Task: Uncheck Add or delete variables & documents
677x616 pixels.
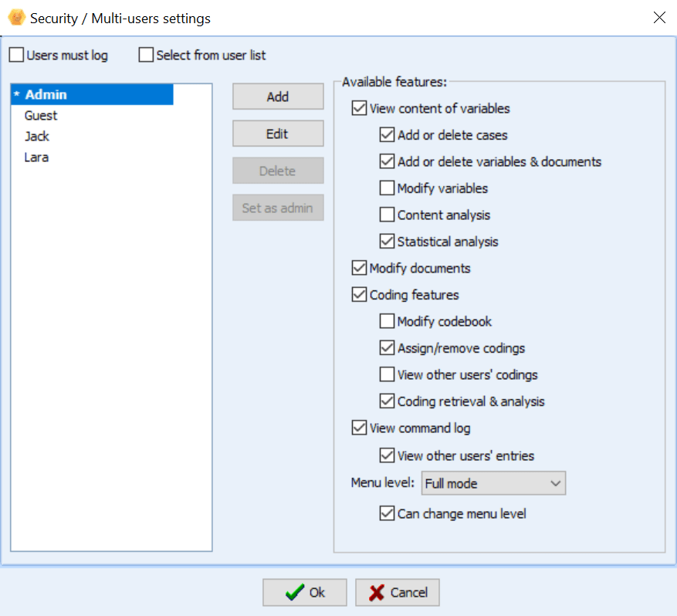Action: coord(387,161)
